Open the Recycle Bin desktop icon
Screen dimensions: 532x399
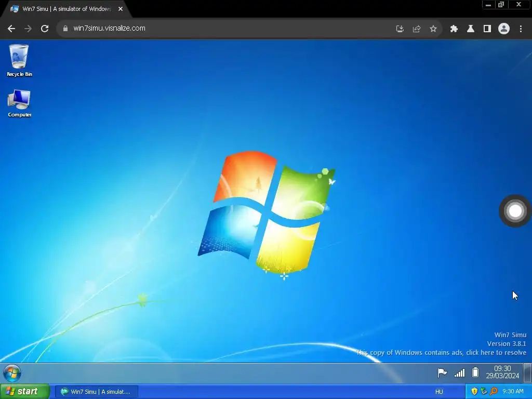[19, 60]
